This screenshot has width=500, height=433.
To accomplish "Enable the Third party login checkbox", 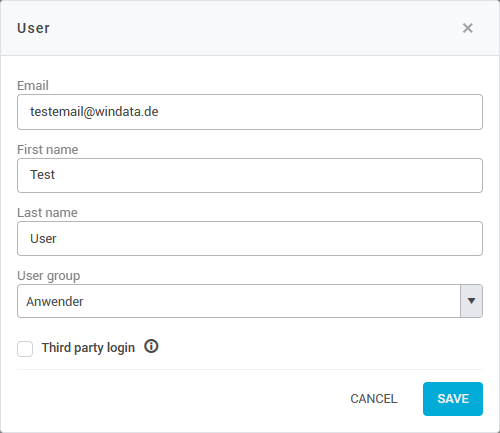I will pyautogui.click(x=25, y=349).
